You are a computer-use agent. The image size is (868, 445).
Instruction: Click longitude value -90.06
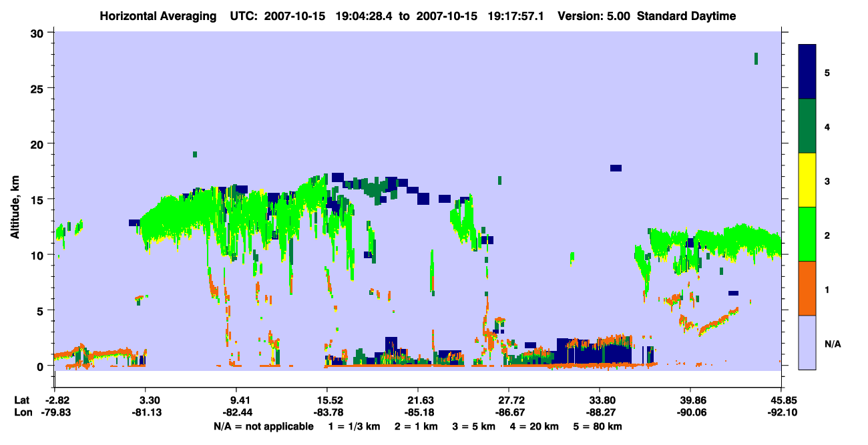pyautogui.click(x=690, y=412)
